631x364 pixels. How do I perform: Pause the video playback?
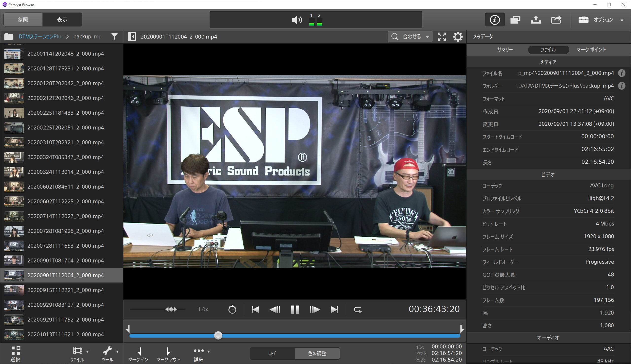click(x=295, y=310)
